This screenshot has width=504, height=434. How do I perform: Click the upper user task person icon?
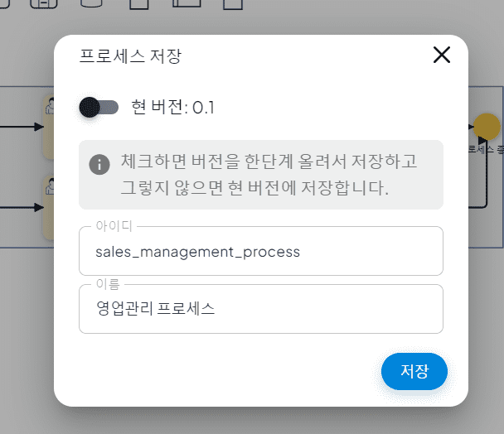50,106
